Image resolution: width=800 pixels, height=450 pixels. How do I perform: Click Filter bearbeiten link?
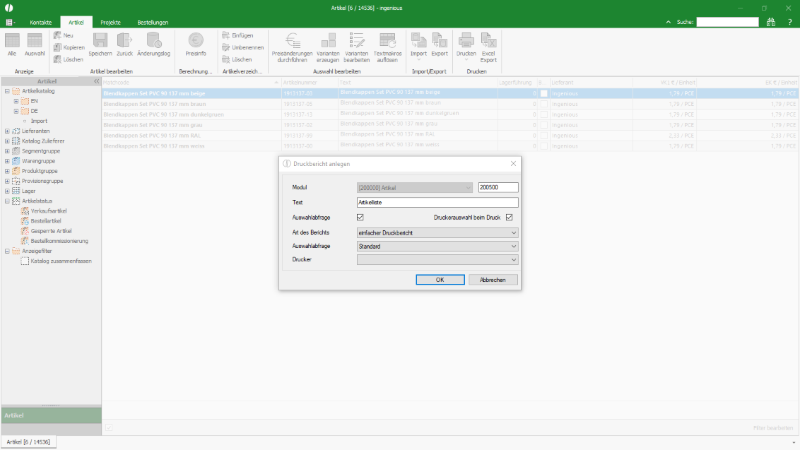(x=773, y=428)
